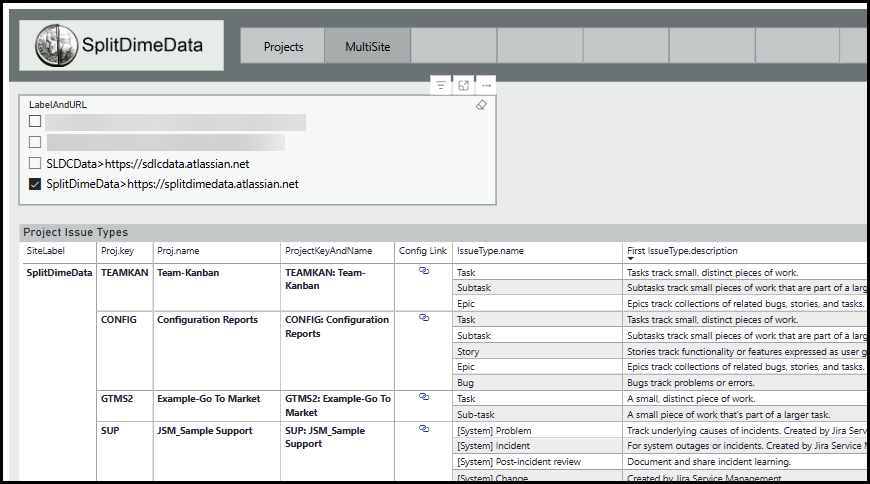Sort by Proj.key column header
This screenshot has height=484, width=870.
tap(117, 251)
